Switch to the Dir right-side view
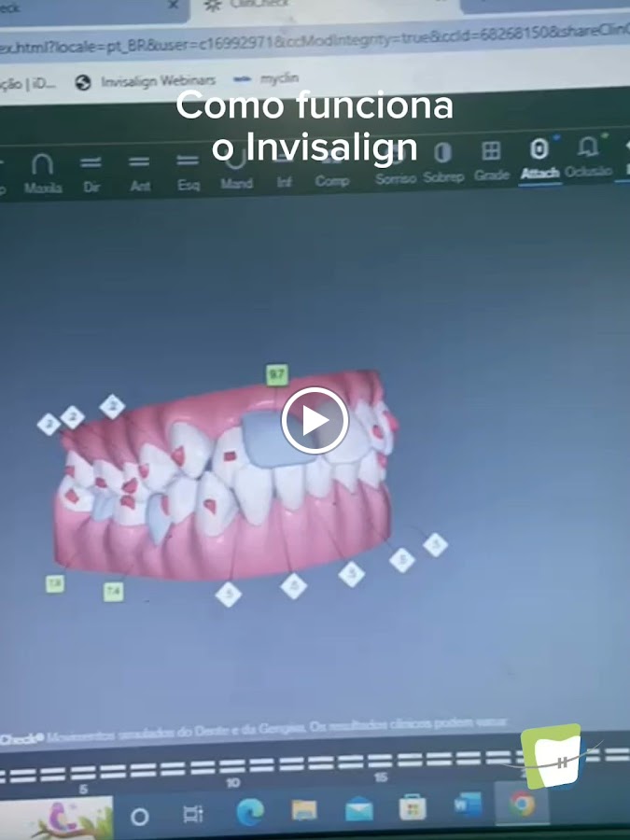This screenshot has height=840, width=630. pos(91,173)
